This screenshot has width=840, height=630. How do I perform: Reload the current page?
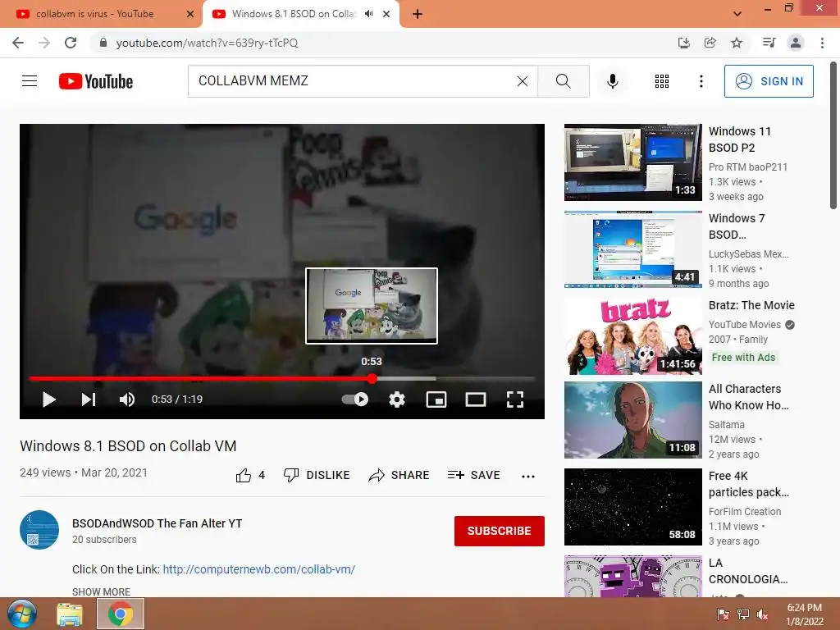click(x=71, y=43)
